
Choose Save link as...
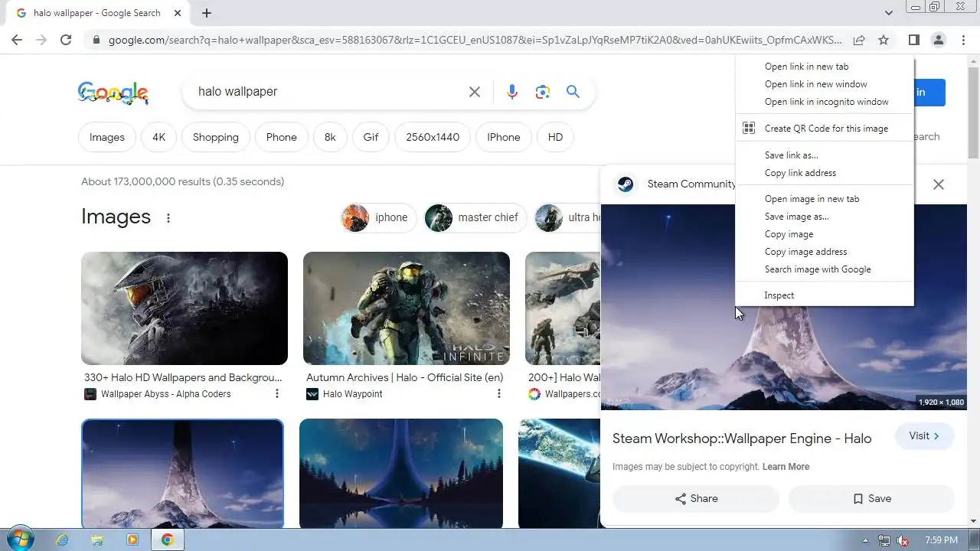825,155
